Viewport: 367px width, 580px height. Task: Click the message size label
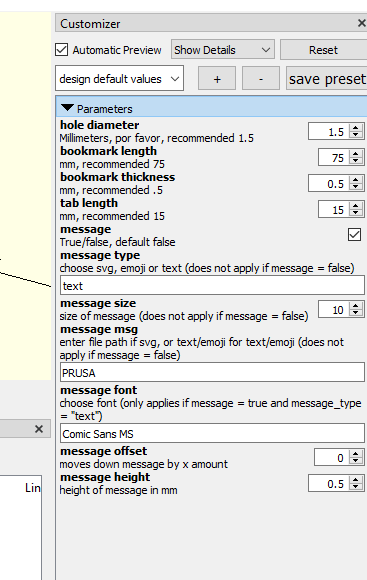point(98,303)
